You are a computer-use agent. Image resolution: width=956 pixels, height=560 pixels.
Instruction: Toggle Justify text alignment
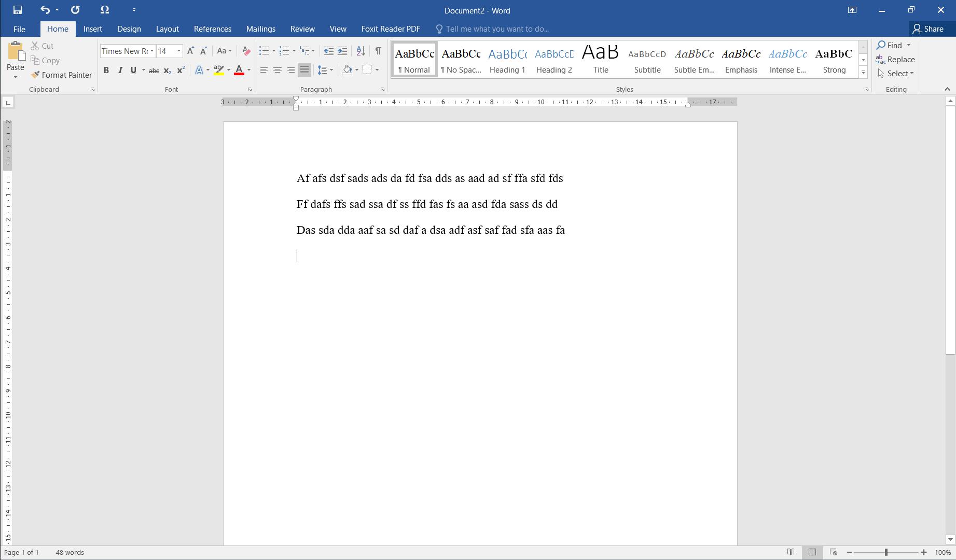[x=304, y=70]
